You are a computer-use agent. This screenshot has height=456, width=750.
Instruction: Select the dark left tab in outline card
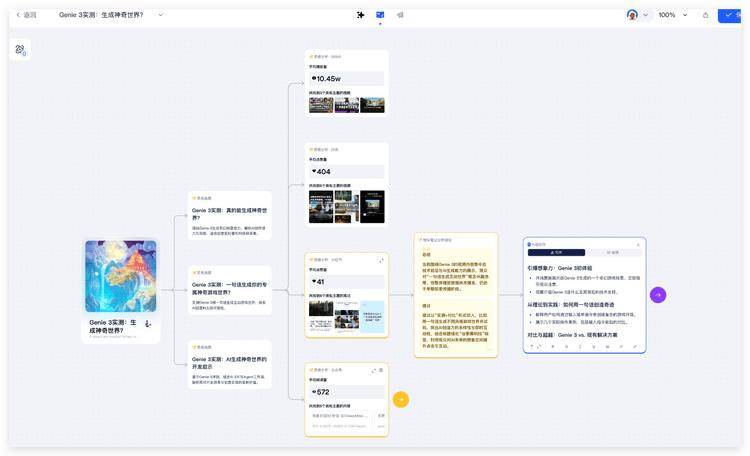[555, 252]
